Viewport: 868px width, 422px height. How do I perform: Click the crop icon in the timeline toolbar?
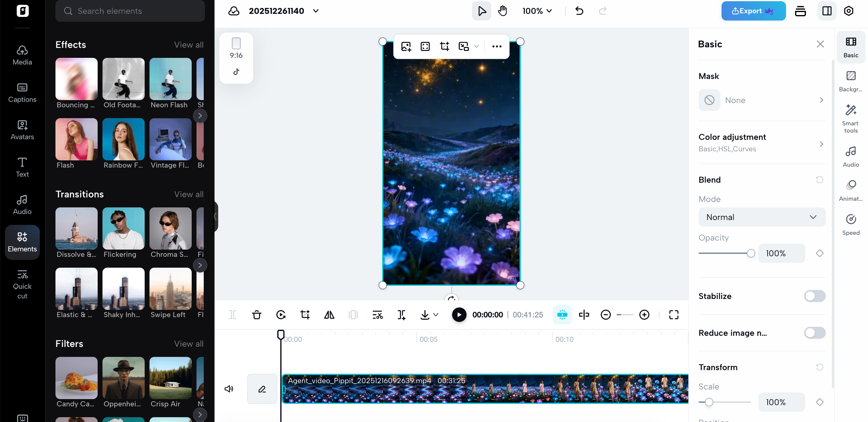coord(305,314)
